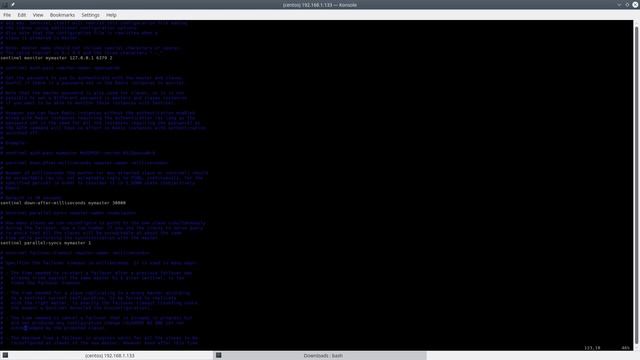
Task: Open the Settings menu
Action: coord(90,15)
